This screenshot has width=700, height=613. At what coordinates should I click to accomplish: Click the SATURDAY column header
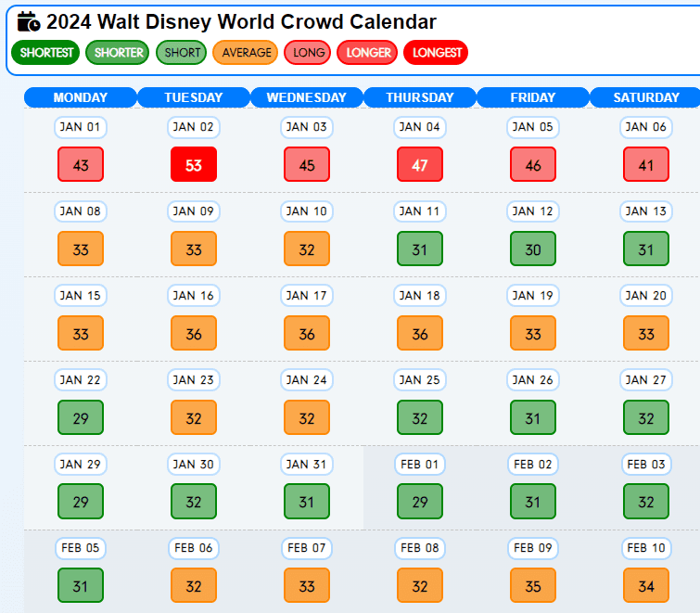coord(646,97)
